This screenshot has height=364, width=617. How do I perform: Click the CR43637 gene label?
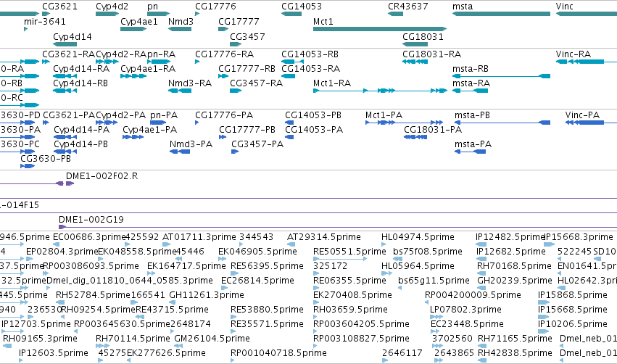point(408,7)
